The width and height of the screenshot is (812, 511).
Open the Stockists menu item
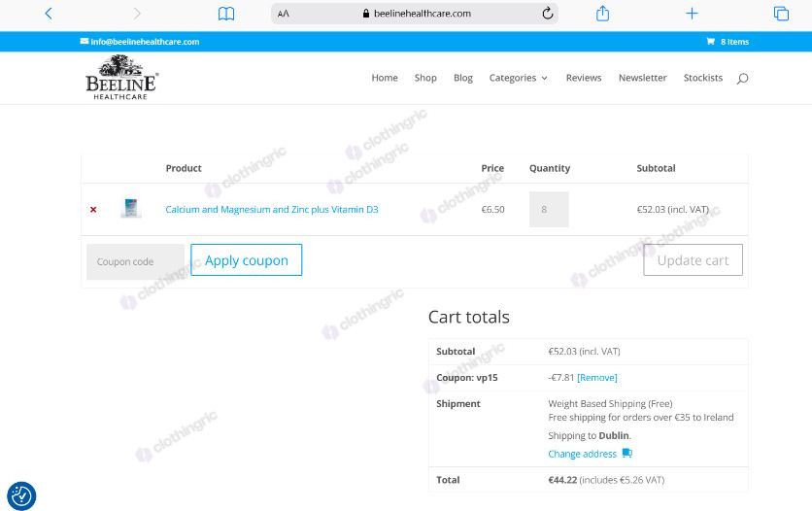(x=703, y=78)
